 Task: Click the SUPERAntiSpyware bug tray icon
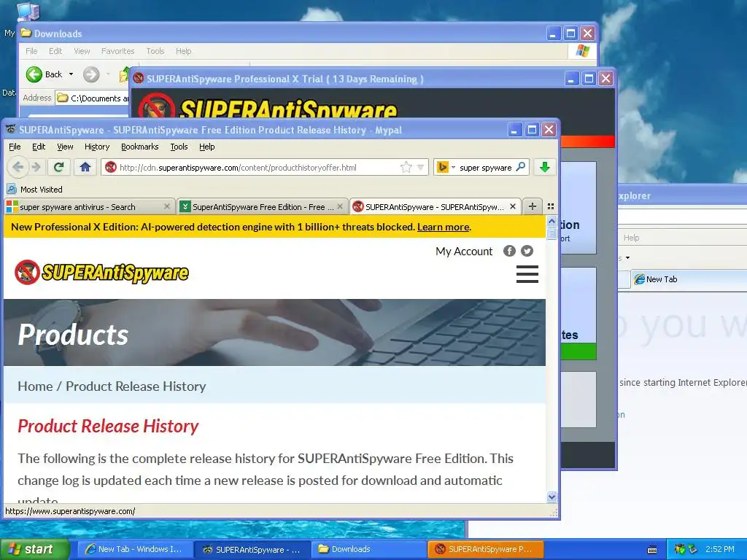point(679,549)
